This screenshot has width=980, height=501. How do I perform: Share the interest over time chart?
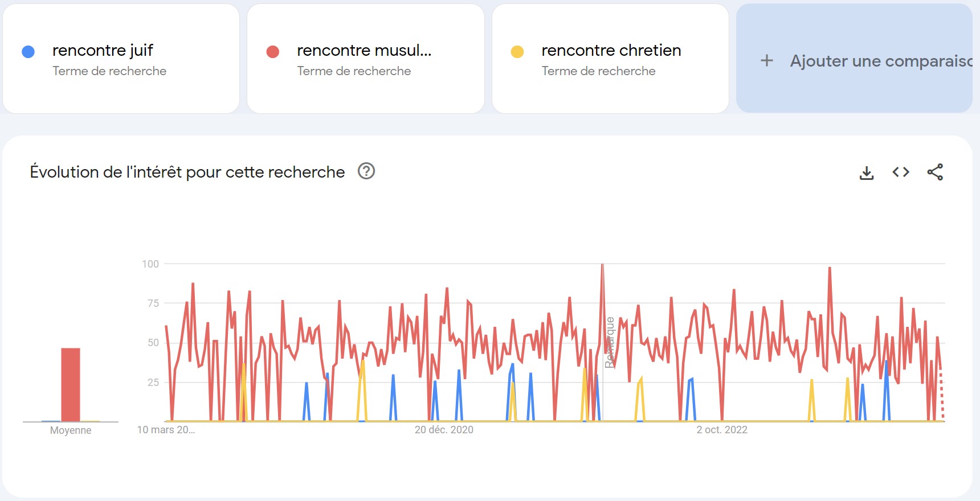[x=935, y=172]
